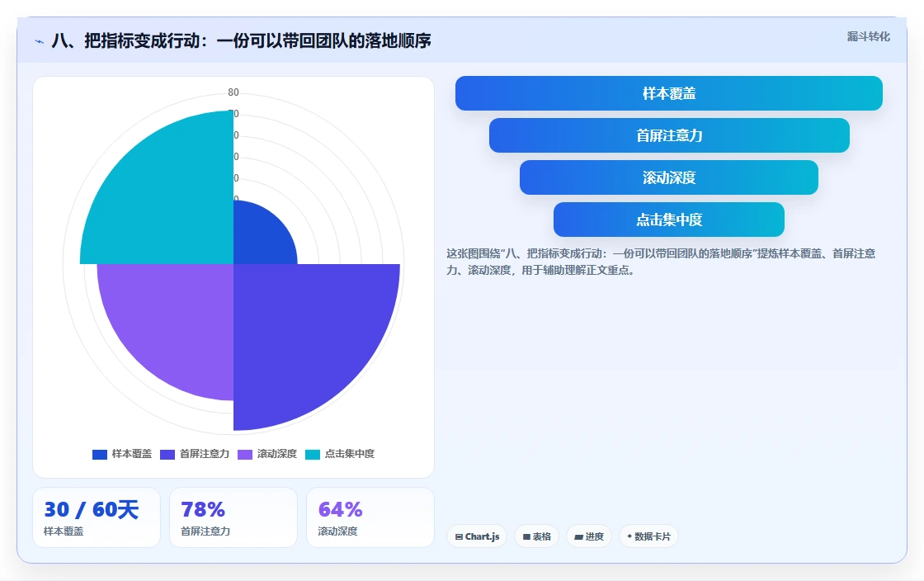Click the lightning icon beside the heading
The image size is (924, 581).
40,41
